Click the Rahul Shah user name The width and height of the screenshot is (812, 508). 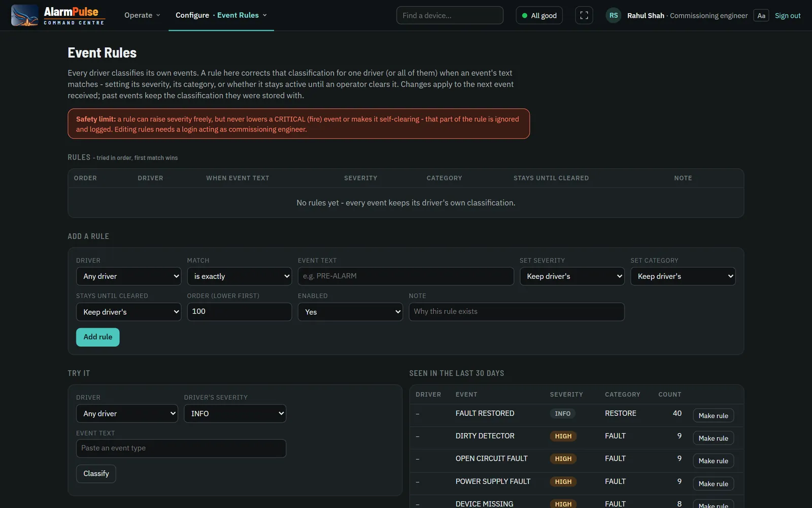[646, 16]
